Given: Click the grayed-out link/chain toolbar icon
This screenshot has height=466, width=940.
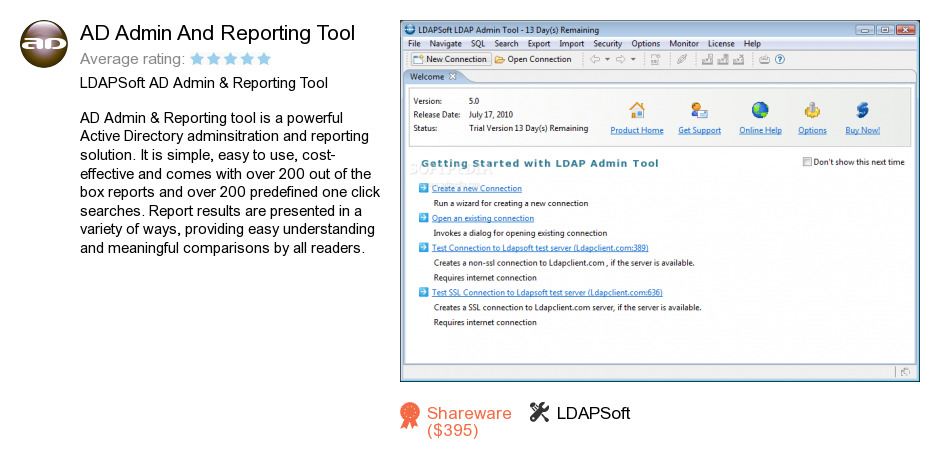Looking at the screenshot, I should [682, 59].
